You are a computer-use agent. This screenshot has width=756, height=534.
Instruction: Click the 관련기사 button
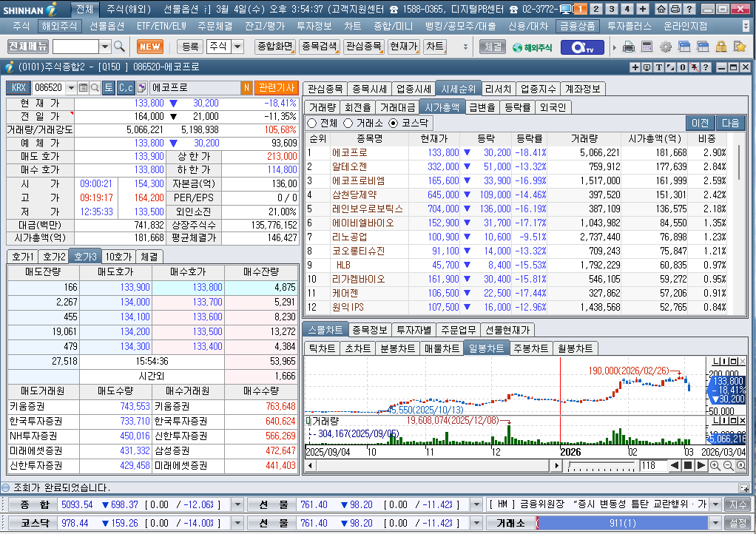[277, 88]
